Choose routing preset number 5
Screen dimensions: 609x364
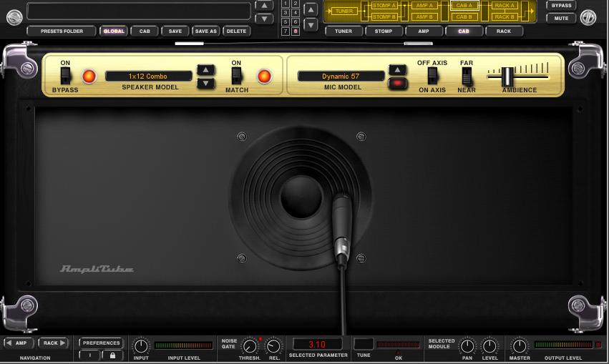click(x=286, y=22)
